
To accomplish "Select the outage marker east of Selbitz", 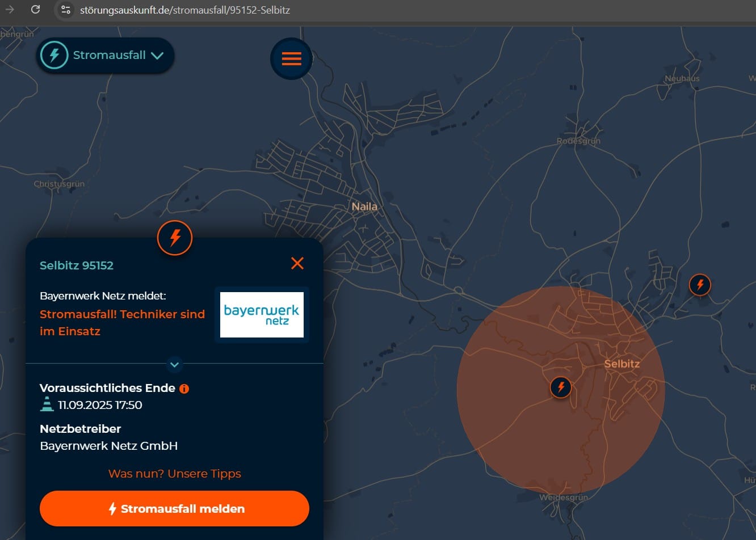I will click(x=700, y=284).
